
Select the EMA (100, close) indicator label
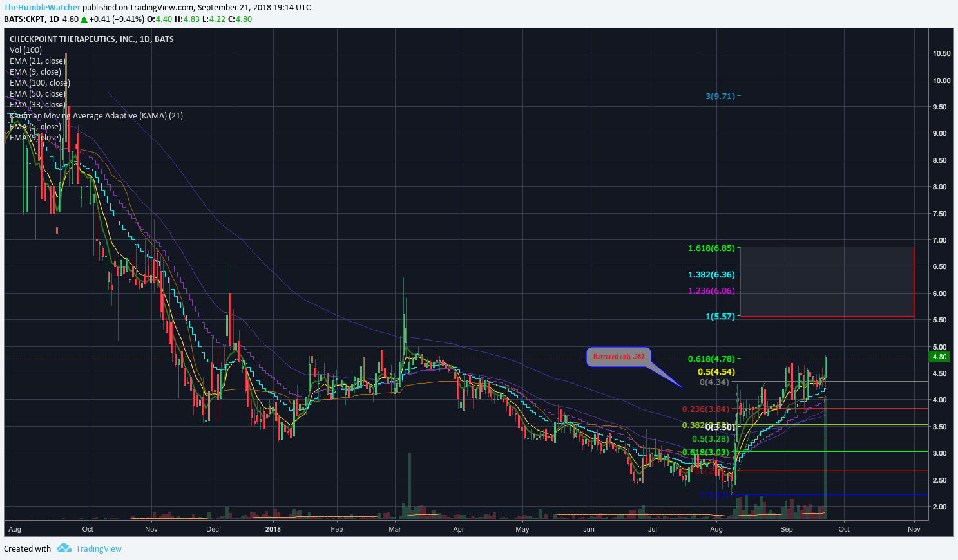(x=40, y=83)
